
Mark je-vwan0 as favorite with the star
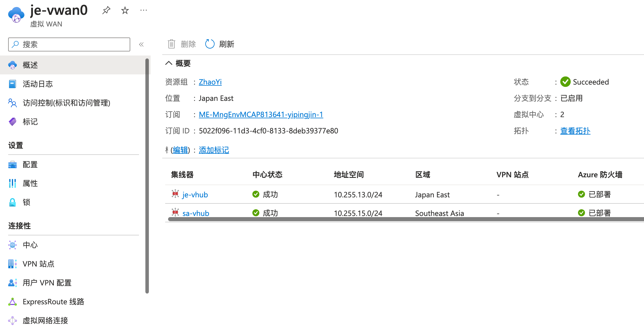[x=125, y=10]
